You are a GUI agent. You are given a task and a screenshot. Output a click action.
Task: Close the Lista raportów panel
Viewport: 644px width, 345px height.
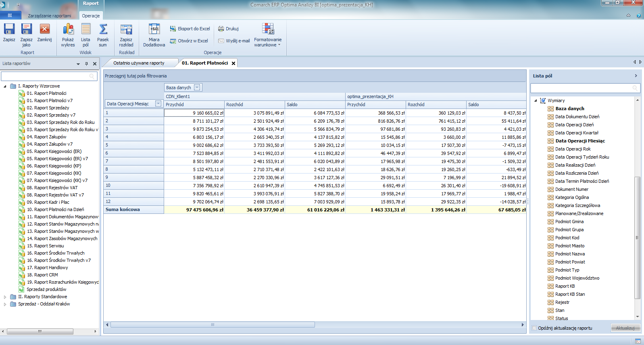[95, 64]
